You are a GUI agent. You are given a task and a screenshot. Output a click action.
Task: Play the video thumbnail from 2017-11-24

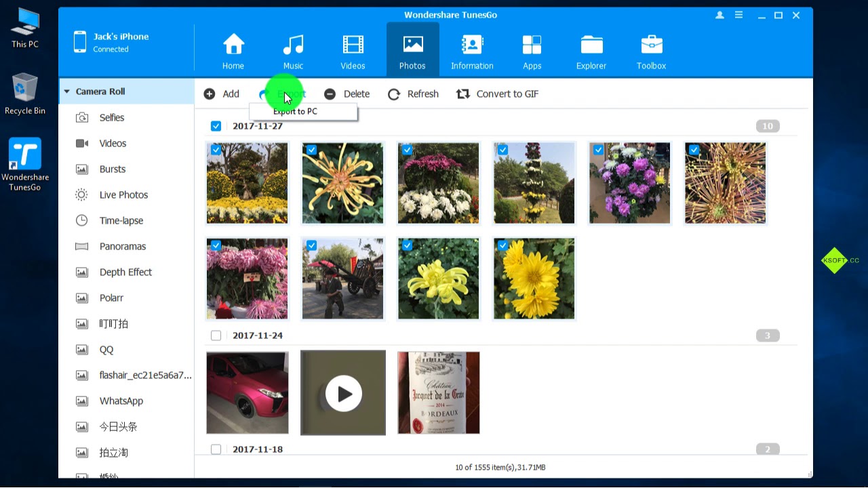pyautogui.click(x=343, y=392)
